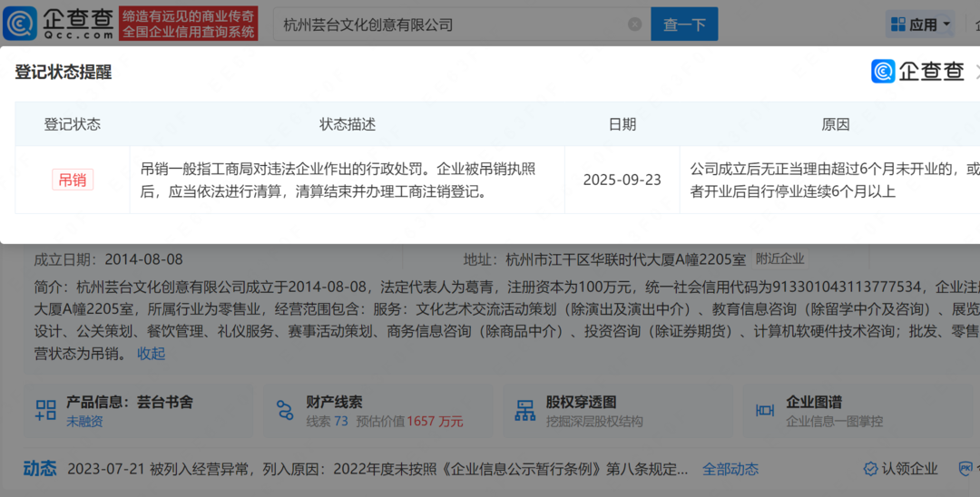Open the Qcc.com logo home link
The image size is (980, 497).
(x=59, y=23)
